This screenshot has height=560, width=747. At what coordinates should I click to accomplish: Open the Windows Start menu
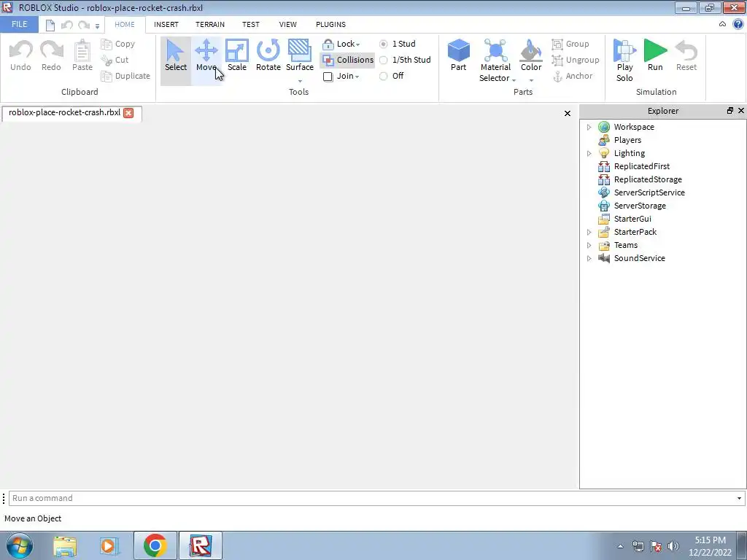(20, 545)
